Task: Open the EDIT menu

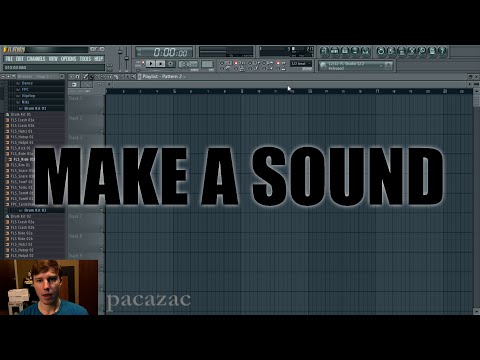Action: coord(20,59)
